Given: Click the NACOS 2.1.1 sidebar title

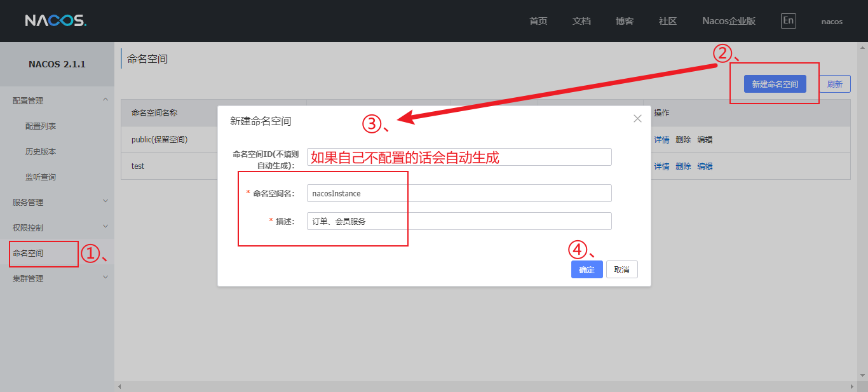Looking at the screenshot, I should pyautogui.click(x=57, y=64).
